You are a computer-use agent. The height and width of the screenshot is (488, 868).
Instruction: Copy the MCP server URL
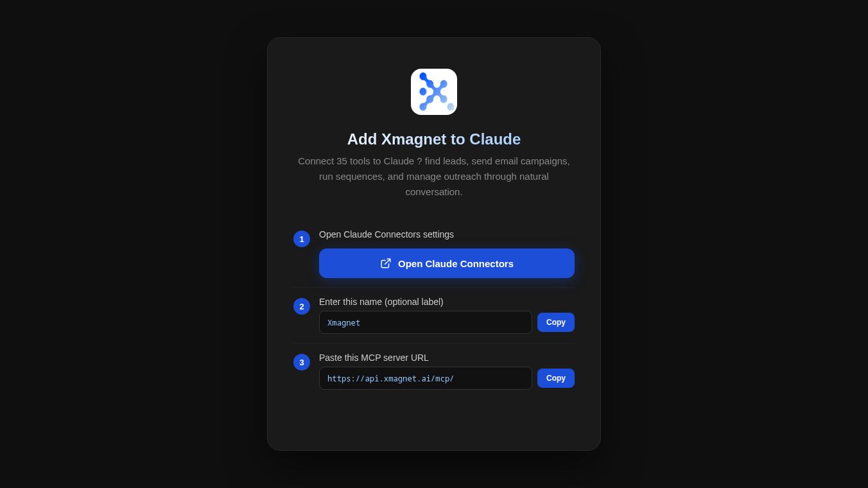[x=556, y=378]
